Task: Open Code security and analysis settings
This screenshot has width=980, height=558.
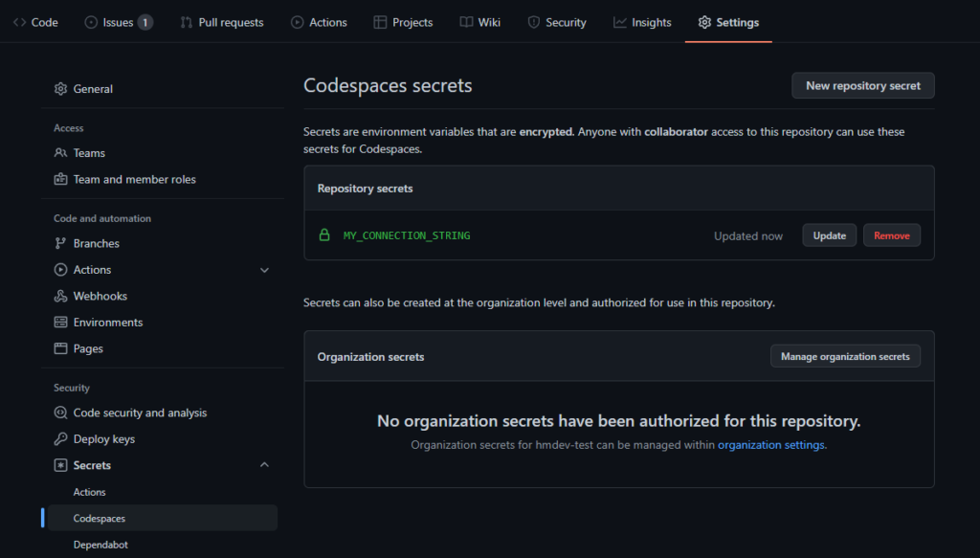Action: point(140,413)
